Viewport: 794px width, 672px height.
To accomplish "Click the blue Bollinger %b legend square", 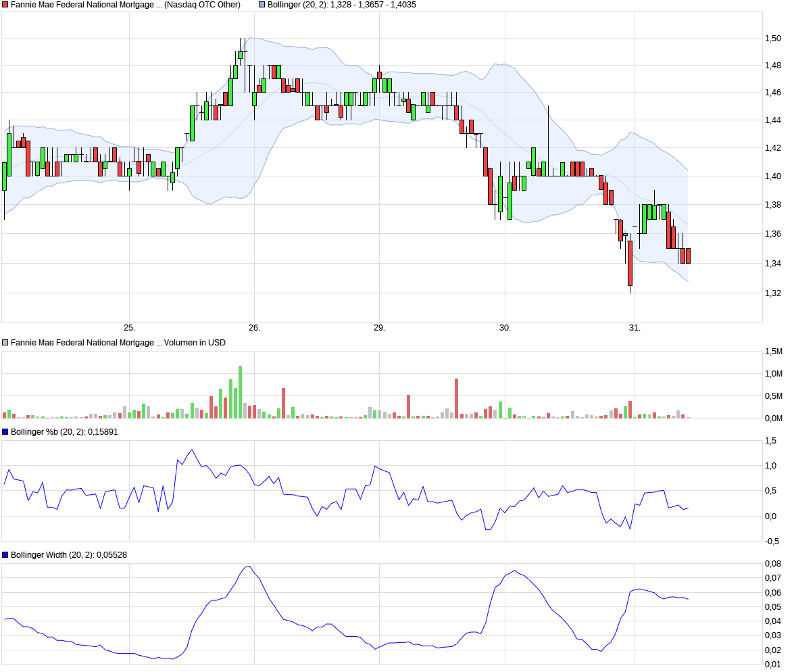I will [5, 431].
